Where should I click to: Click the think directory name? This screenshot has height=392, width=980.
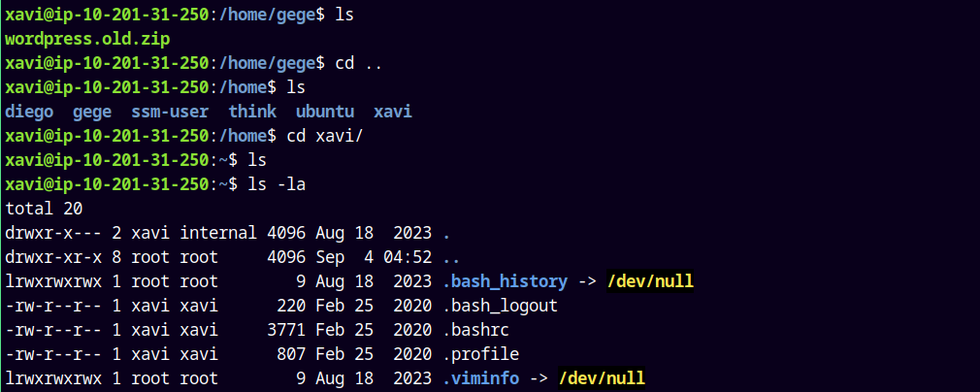pos(252,112)
